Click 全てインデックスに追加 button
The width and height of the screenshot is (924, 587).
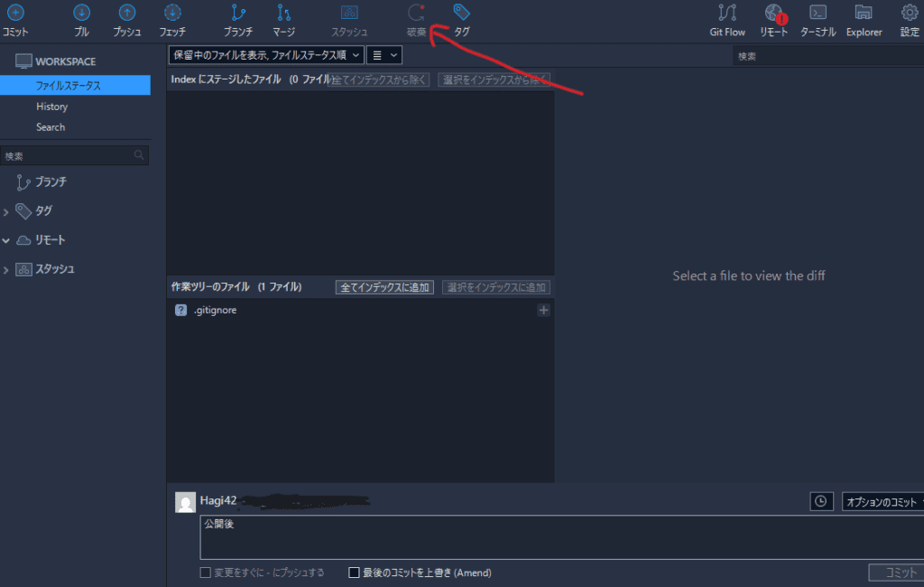[x=385, y=287]
